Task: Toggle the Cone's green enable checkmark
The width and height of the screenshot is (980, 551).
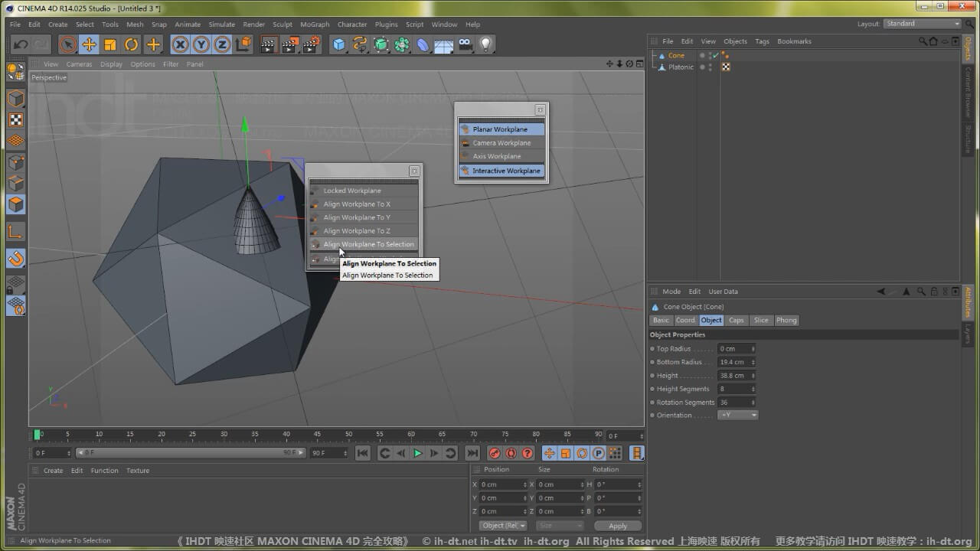Action: point(716,55)
